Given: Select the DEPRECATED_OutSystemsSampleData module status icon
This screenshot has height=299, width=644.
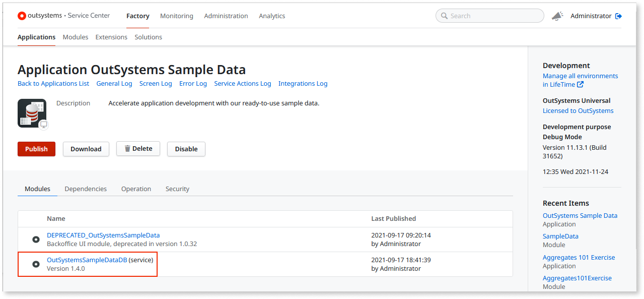Looking at the screenshot, I should [36, 239].
